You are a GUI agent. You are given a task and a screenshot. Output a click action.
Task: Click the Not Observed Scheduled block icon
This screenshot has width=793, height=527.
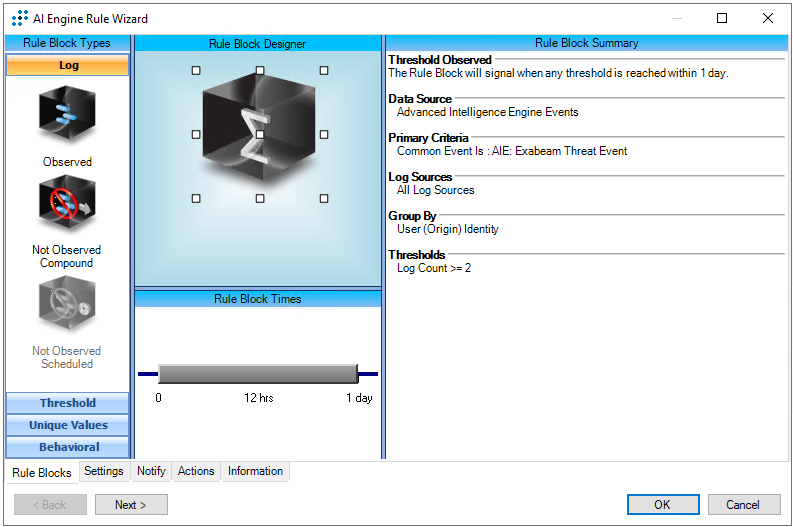(x=67, y=305)
